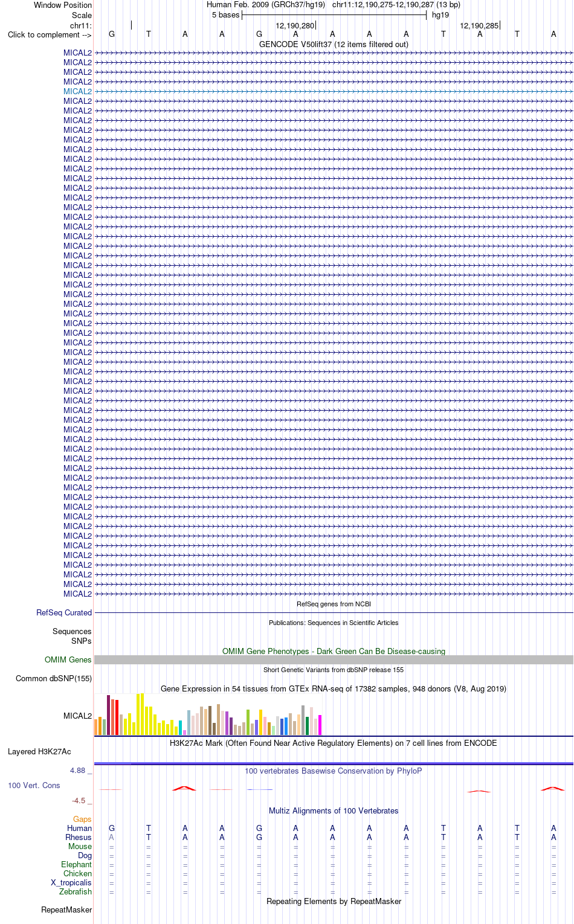Open the 'Layered H3K27Ac' track label

click(39, 752)
